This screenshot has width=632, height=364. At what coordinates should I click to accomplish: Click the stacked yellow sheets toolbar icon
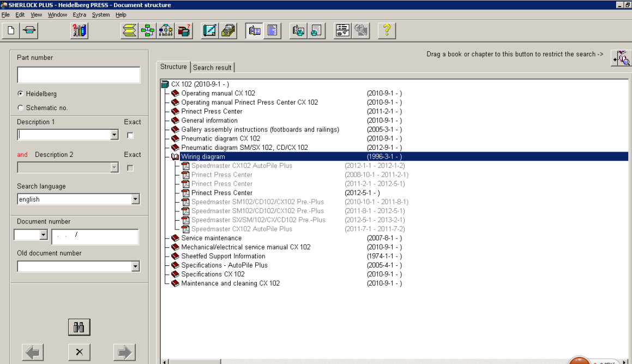coord(129,31)
